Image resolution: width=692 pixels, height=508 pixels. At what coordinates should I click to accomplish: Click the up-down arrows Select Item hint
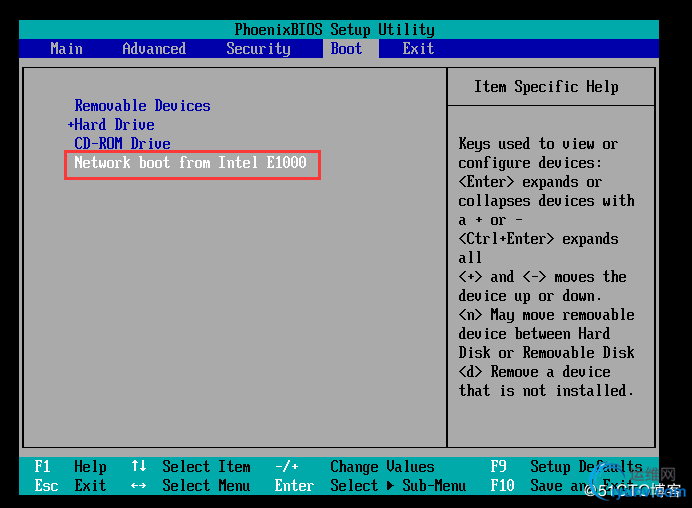pyautogui.click(x=191, y=467)
